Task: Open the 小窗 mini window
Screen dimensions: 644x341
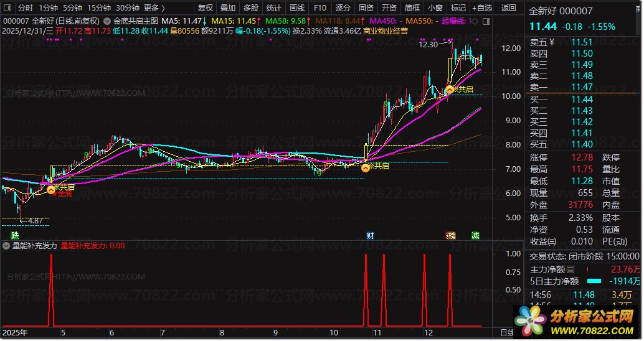Action: coord(435,8)
